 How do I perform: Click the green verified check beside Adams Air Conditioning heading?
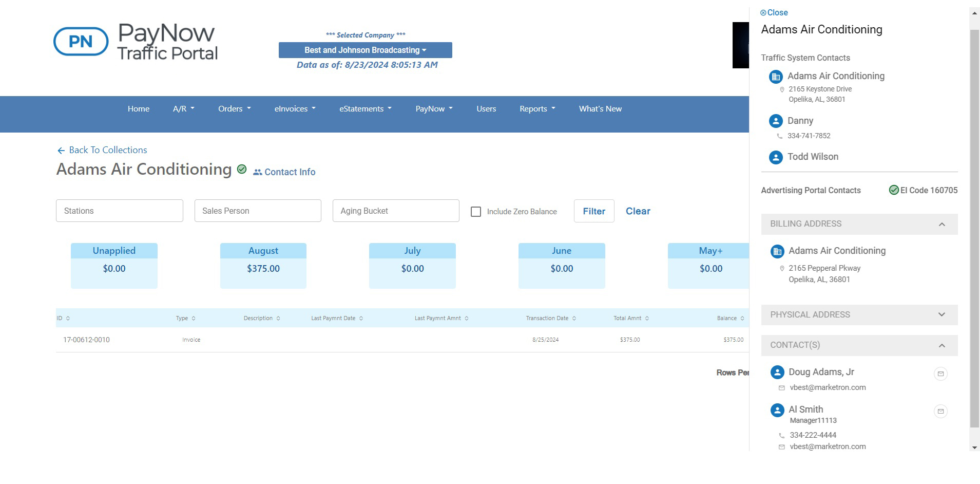tap(242, 169)
